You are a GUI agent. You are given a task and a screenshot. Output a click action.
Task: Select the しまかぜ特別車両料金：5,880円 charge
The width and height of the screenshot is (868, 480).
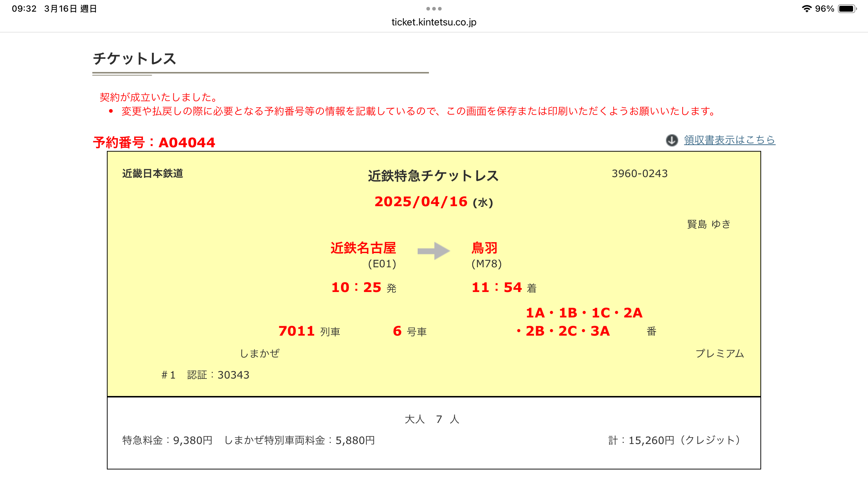300,440
